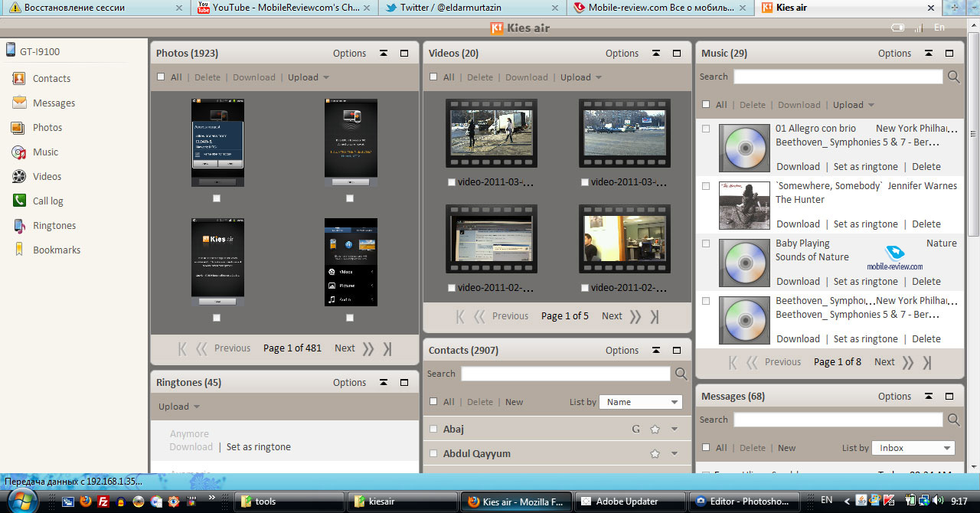The width and height of the screenshot is (980, 513).
Task: Click 'Set as ringtone' for Baby Playing
Action: click(x=866, y=282)
